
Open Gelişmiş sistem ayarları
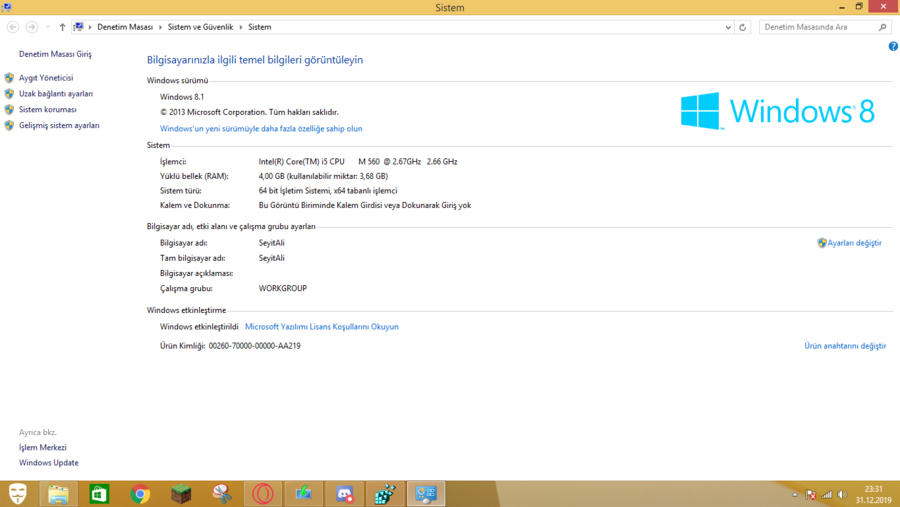click(59, 126)
